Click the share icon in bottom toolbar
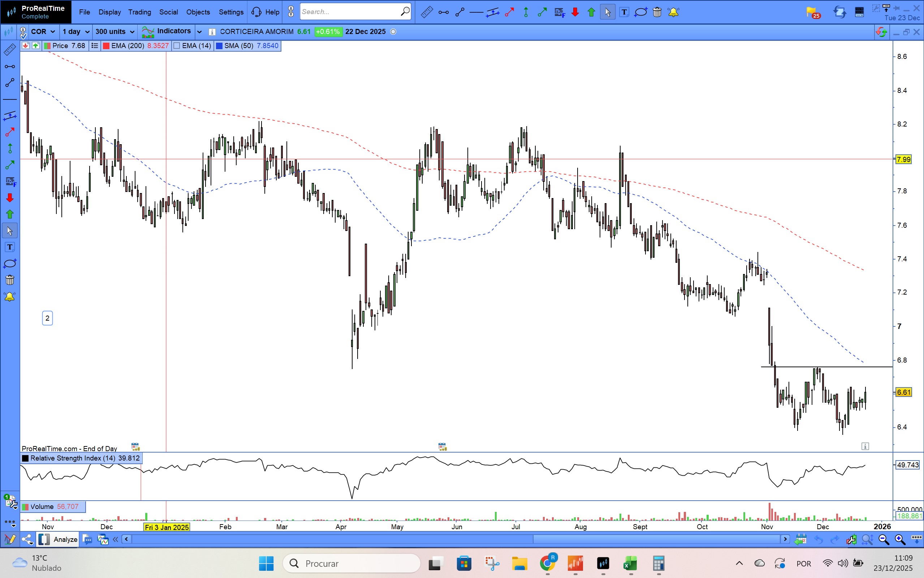Image resolution: width=924 pixels, height=578 pixels. (x=27, y=539)
